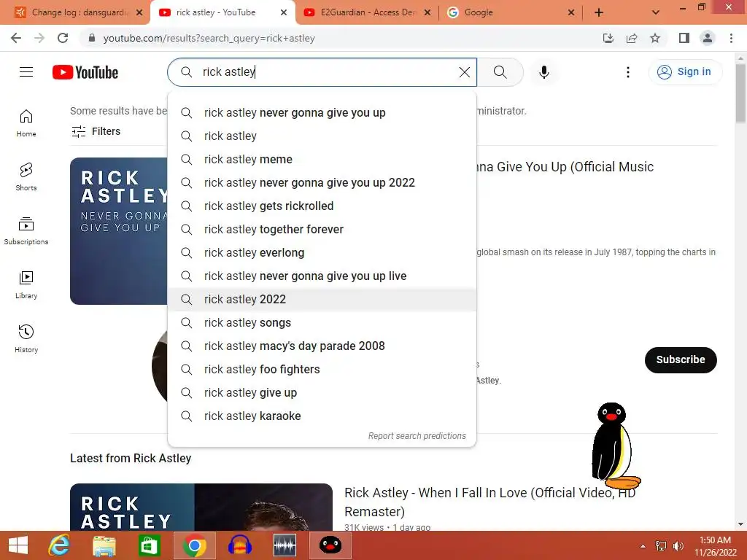
Task: Click the magnifier search button
Action: [500, 72]
